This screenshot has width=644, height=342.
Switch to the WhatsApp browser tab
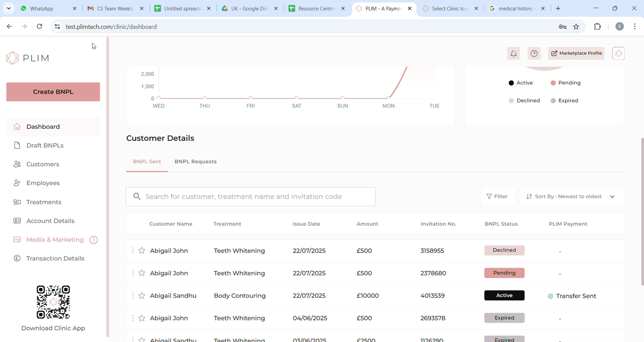[x=48, y=9]
